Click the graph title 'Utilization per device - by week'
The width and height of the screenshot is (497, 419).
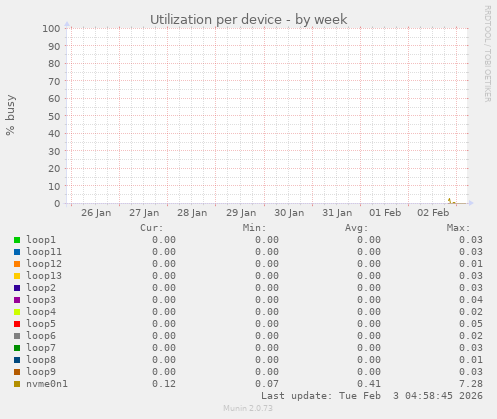[x=249, y=20]
